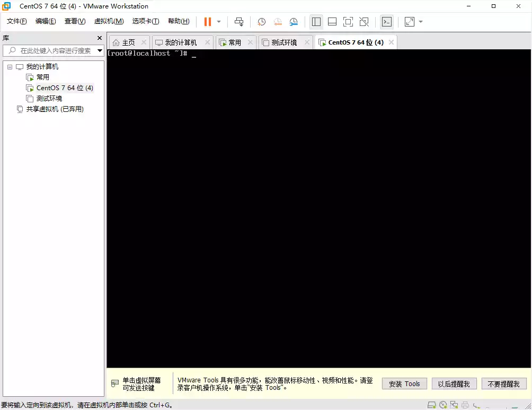Click the 安装 Tools button
Screen dimensions: 532x410
[404, 384]
